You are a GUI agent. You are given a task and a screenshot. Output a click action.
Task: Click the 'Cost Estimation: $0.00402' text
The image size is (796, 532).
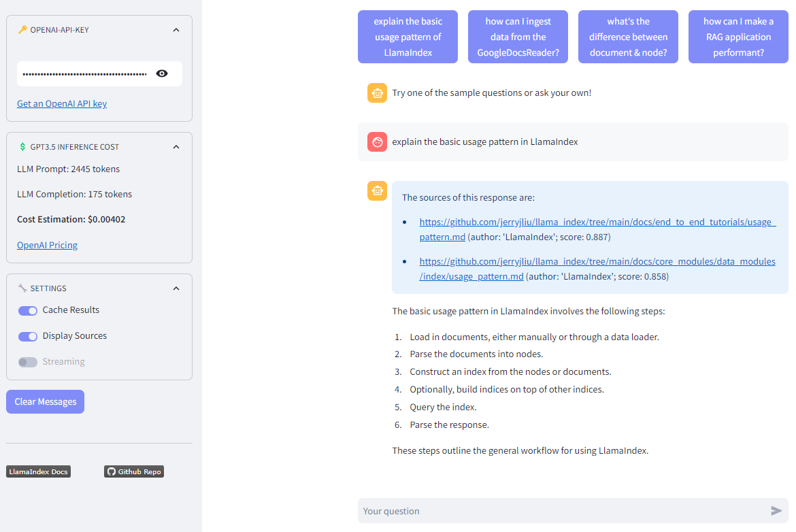click(71, 219)
